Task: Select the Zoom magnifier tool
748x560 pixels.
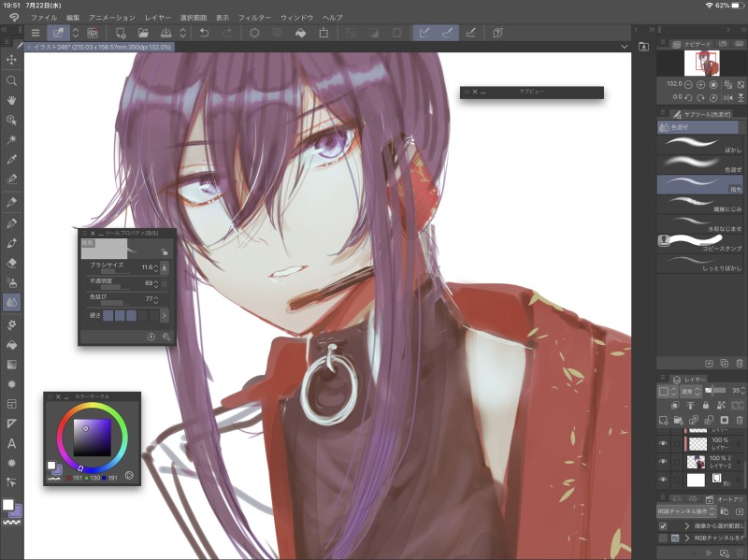Action: (11, 80)
